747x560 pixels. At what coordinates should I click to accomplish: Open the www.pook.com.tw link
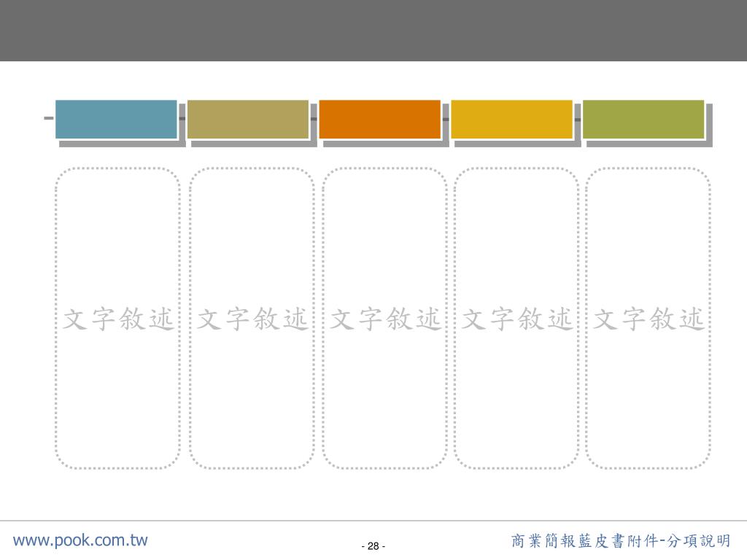click(80, 540)
